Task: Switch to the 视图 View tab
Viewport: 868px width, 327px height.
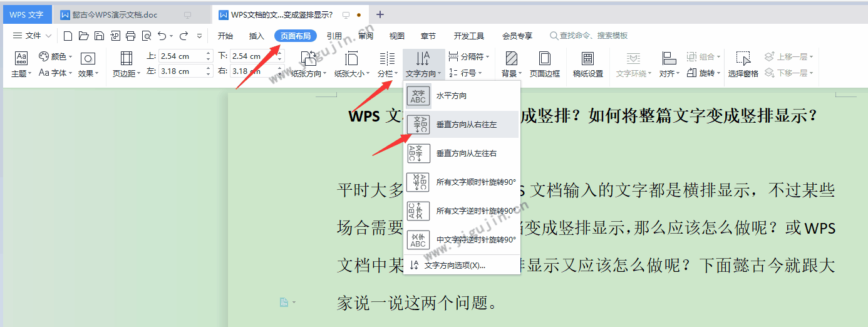Action: click(x=397, y=36)
